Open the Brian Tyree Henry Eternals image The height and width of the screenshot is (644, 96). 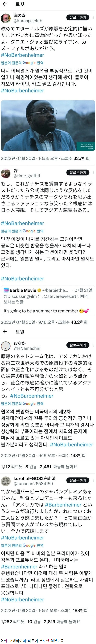coord(48,126)
